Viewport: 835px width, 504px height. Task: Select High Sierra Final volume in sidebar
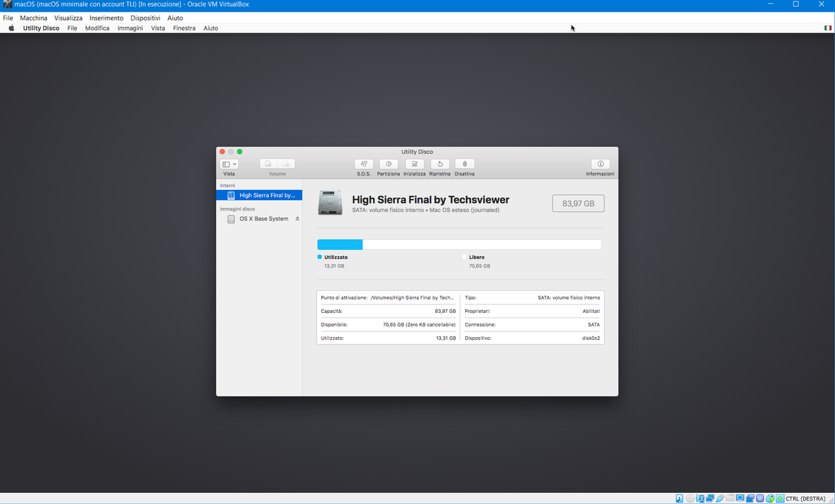tap(260, 195)
